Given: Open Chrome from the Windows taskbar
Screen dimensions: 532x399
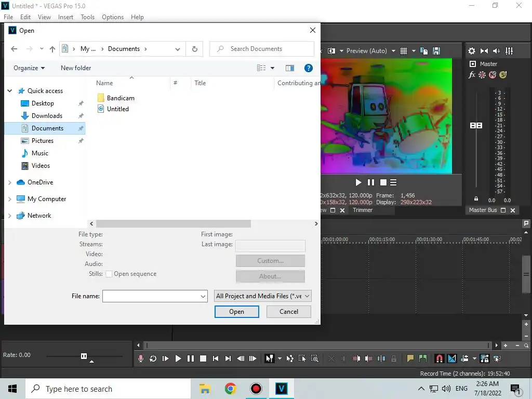Looking at the screenshot, I should tap(230, 389).
